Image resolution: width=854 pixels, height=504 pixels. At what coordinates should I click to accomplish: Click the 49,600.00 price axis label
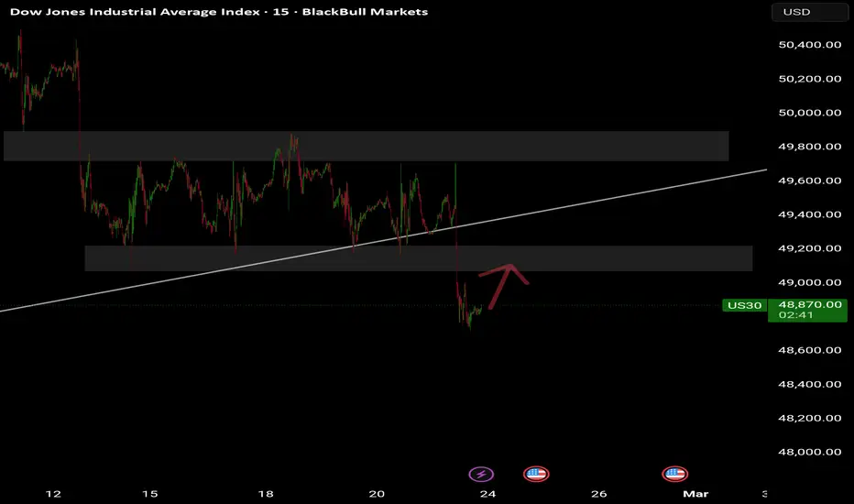[x=810, y=181]
